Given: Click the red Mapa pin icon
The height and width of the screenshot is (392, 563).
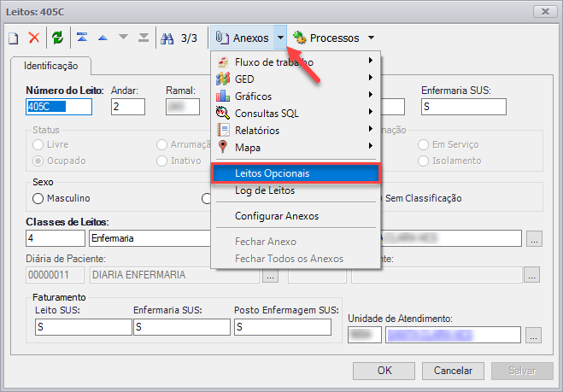Looking at the screenshot, I should (223, 147).
